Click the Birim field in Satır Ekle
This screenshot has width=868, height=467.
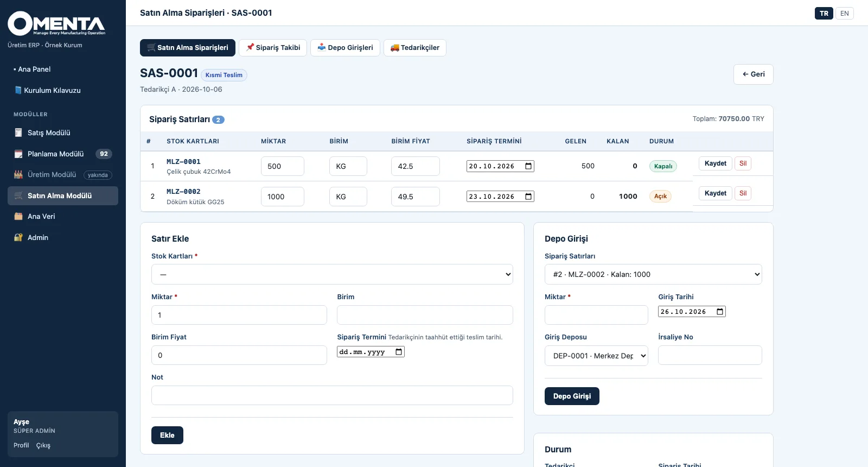click(x=425, y=315)
